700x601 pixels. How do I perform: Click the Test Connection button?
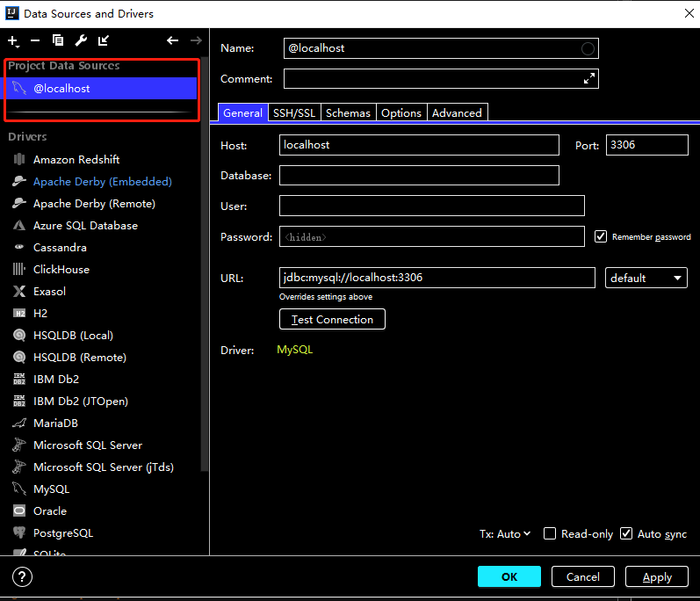tap(332, 319)
